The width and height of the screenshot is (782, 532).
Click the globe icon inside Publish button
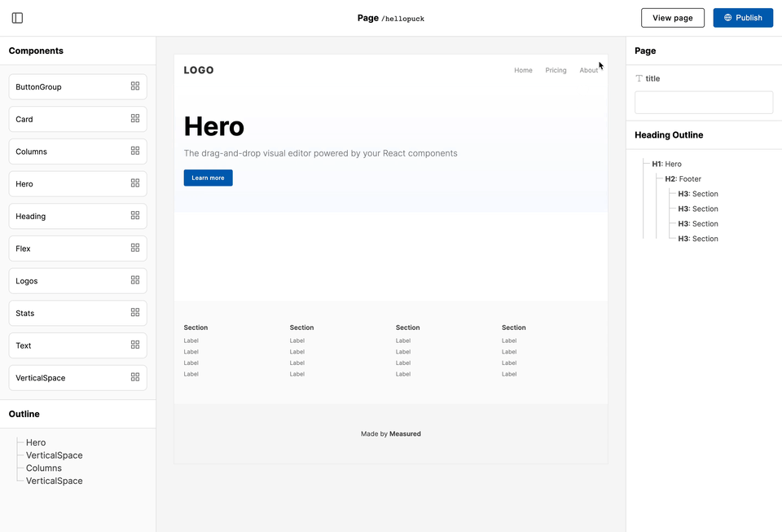point(726,17)
